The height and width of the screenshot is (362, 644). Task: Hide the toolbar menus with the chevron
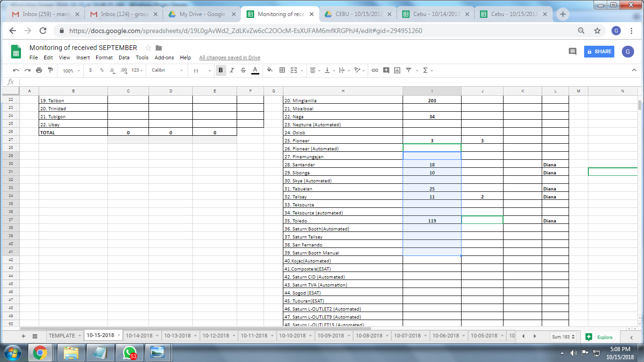[x=634, y=70]
